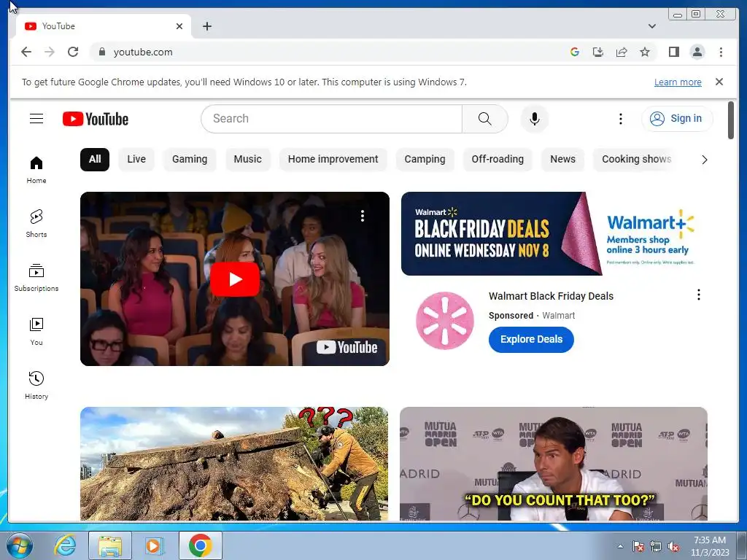
Task: Click in the YouTube Search field
Action: pyautogui.click(x=332, y=119)
